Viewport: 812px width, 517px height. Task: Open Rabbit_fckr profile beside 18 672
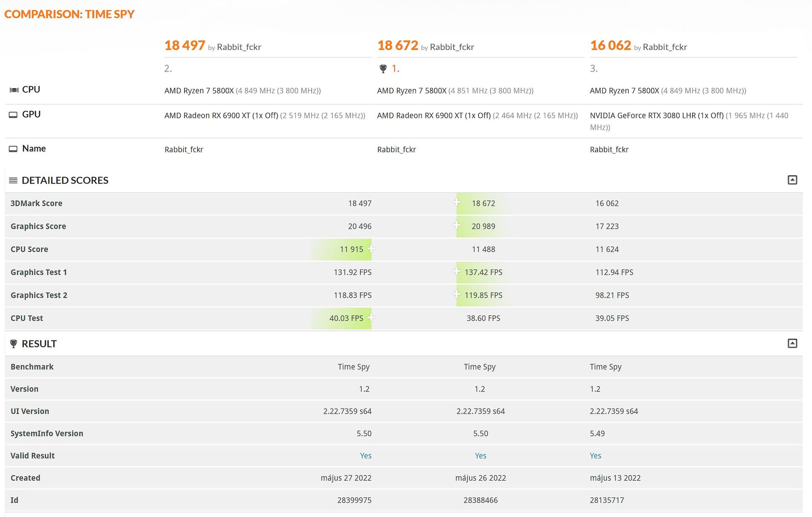452,47
